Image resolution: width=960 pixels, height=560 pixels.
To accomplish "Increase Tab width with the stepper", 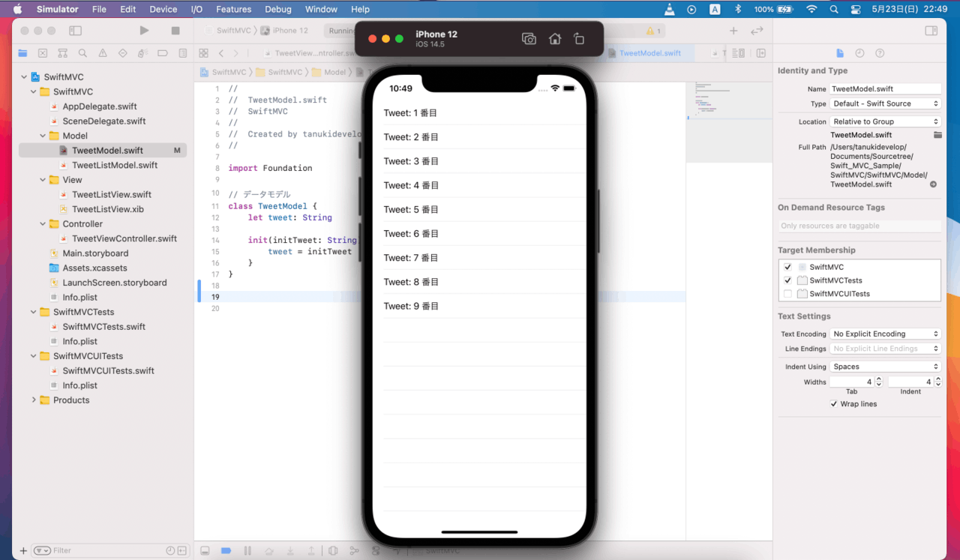I will point(878,379).
